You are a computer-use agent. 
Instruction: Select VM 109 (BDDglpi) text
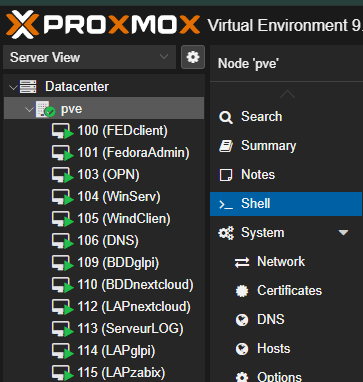pyautogui.click(x=118, y=263)
